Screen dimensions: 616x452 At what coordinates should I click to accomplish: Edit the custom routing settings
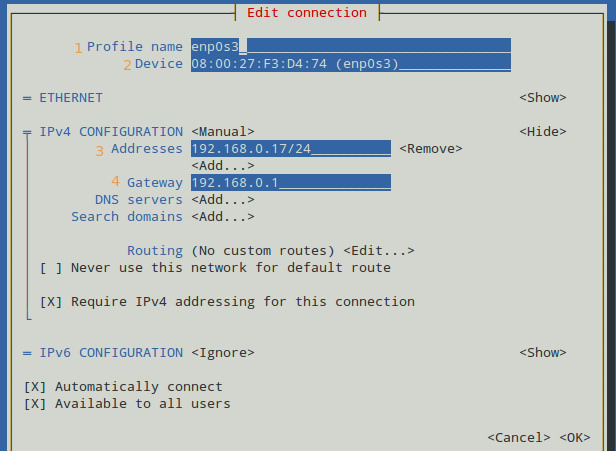(379, 251)
